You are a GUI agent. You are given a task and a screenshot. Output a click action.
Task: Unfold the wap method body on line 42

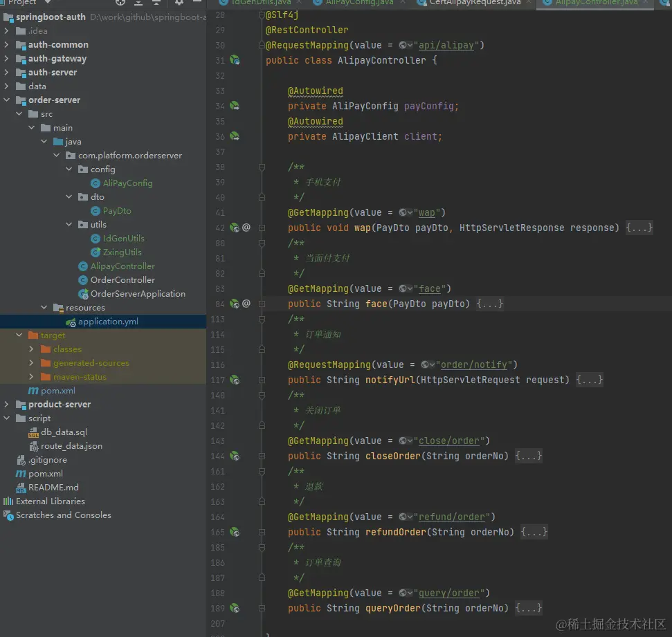pos(262,228)
